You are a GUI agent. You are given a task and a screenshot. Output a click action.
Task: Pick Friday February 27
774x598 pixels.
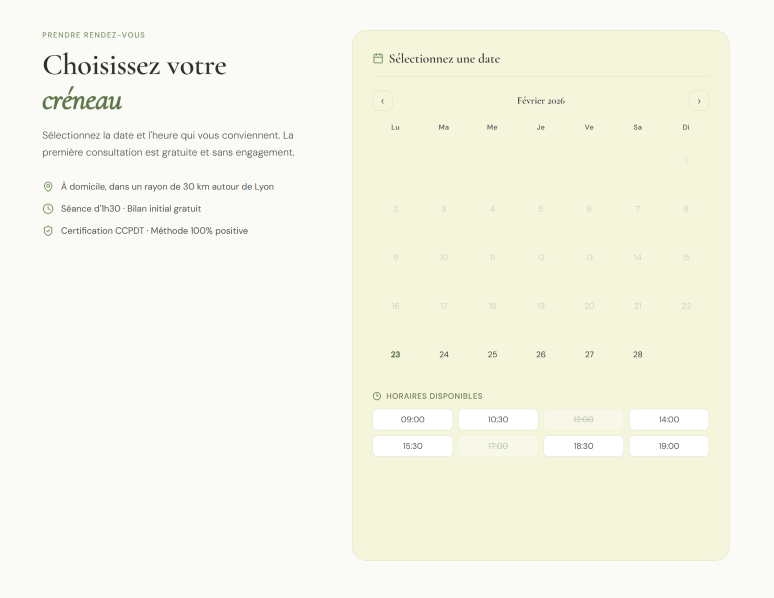589,354
